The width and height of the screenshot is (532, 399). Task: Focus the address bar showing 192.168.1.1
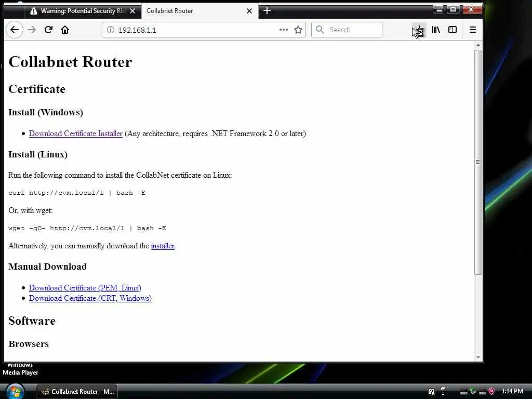(x=204, y=30)
